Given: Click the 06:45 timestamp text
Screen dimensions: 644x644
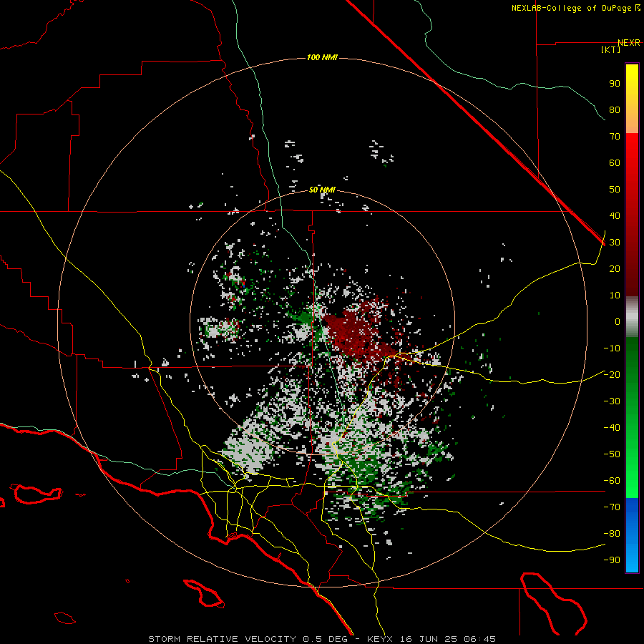Looking at the screenshot, I should pyautogui.click(x=479, y=639).
